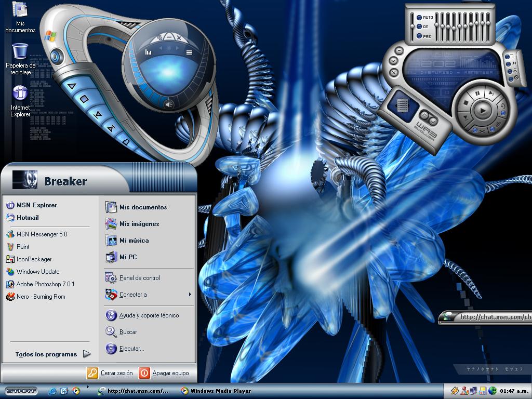Click the center play button on Winamp wheel
532x399 pixels.
point(482,110)
